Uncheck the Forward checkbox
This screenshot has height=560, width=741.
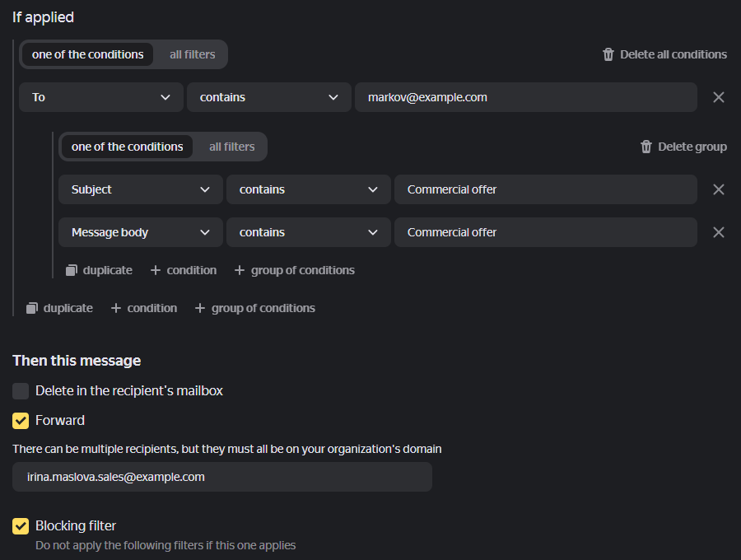click(x=21, y=420)
